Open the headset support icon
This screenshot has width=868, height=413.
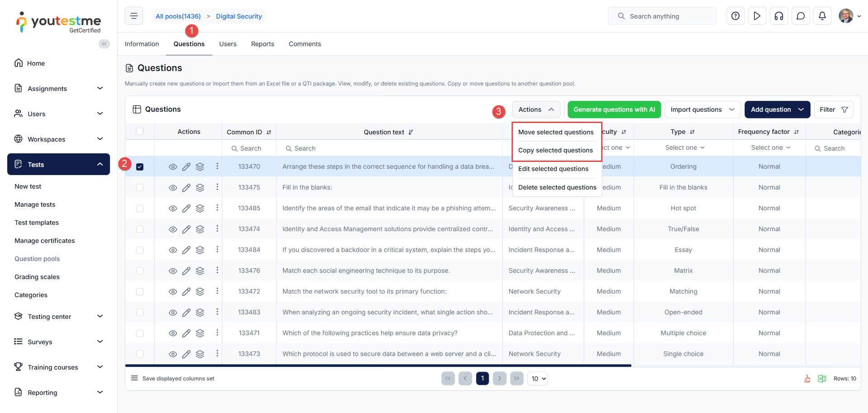pyautogui.click(x=779, y=16)
